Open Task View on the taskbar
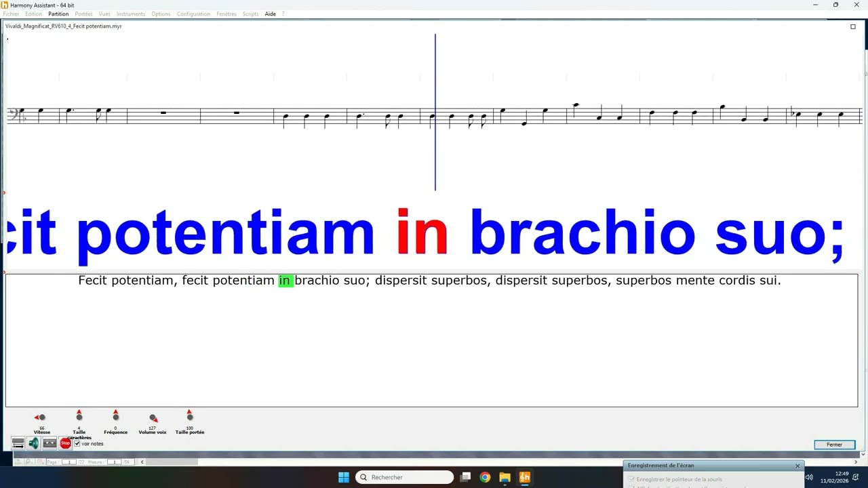This screenshot has height=488, width=868. (x=465, y=477)
